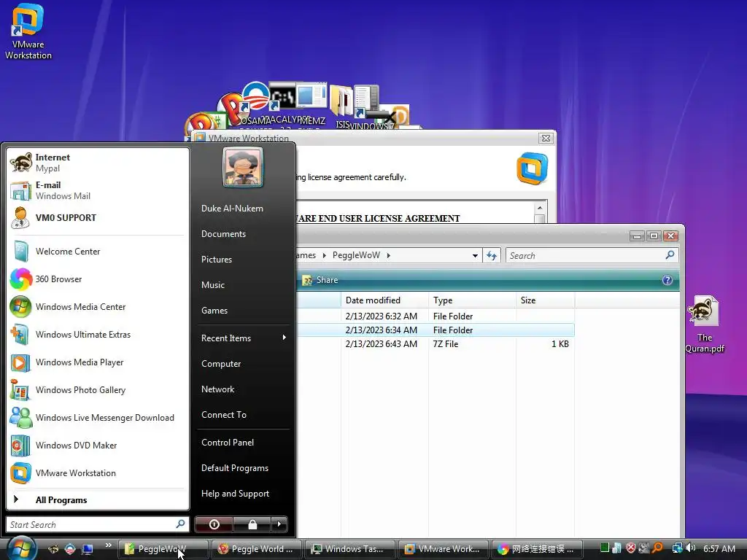Open The Quran.pdf desktop file

704,324
